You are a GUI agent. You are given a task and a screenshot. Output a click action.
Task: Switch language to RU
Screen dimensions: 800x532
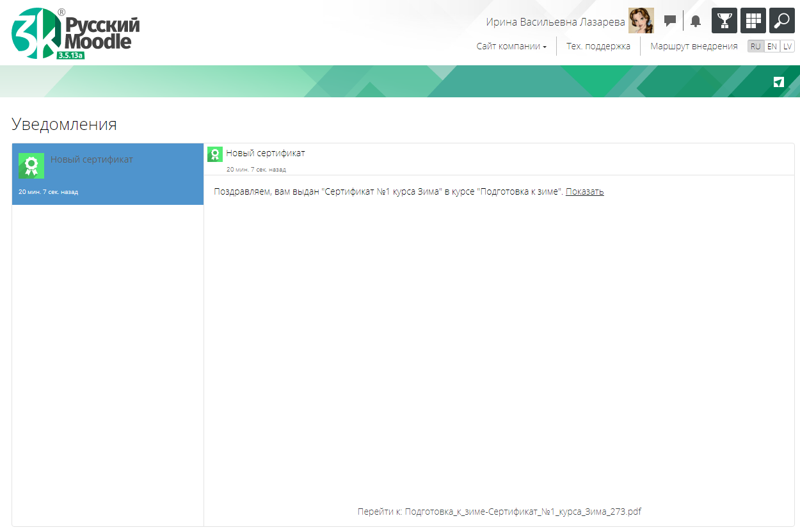(756, 47)
